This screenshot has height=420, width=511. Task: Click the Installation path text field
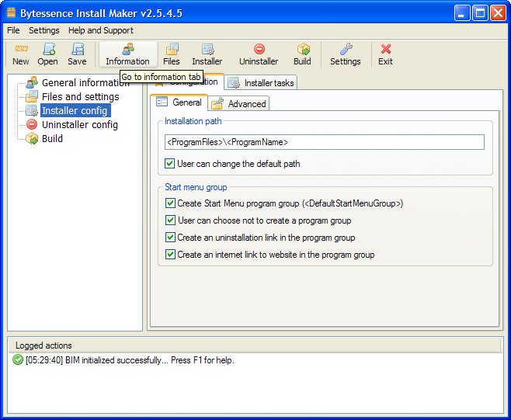click(x=325, y=142)
